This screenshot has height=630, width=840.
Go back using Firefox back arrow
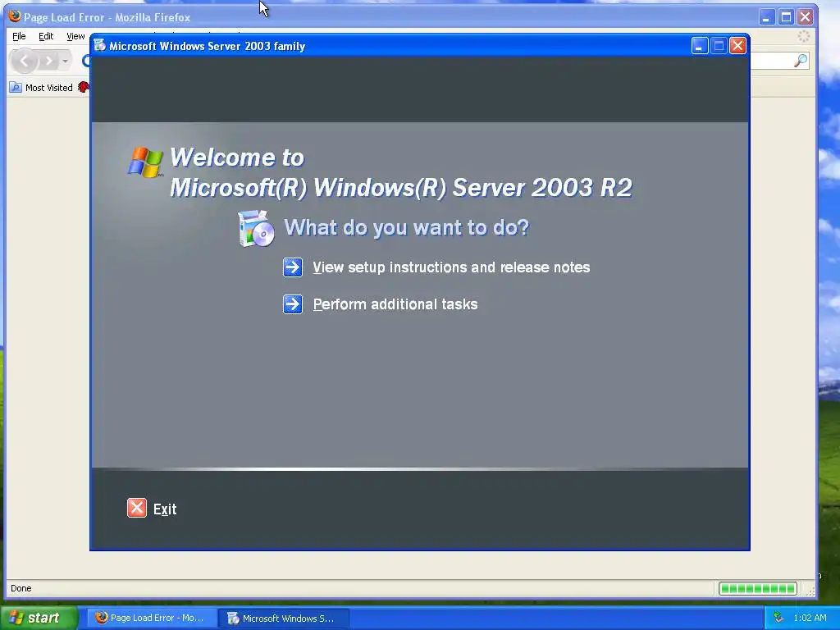[x=24, y=61]
